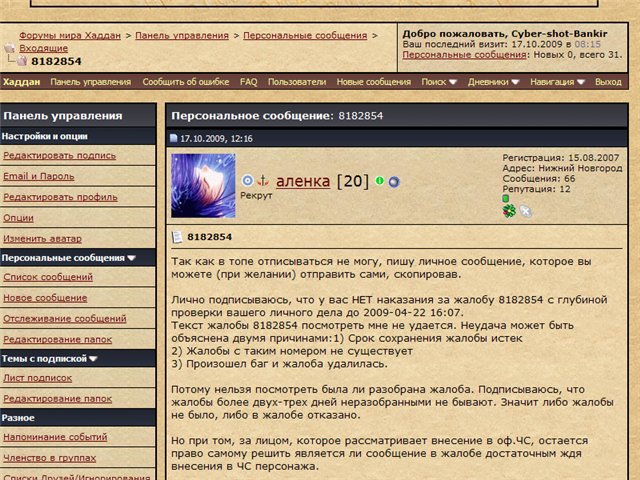Open аленка's user profile link
This screenshot has height=480, width=640.
(x=303, y=181)
